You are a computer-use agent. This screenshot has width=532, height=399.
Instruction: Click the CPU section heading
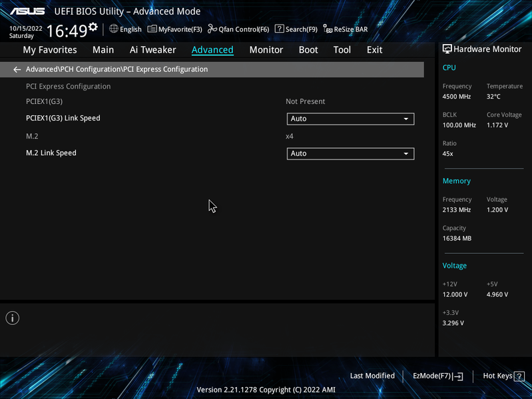pyautogui.click(x=449, y=67)
